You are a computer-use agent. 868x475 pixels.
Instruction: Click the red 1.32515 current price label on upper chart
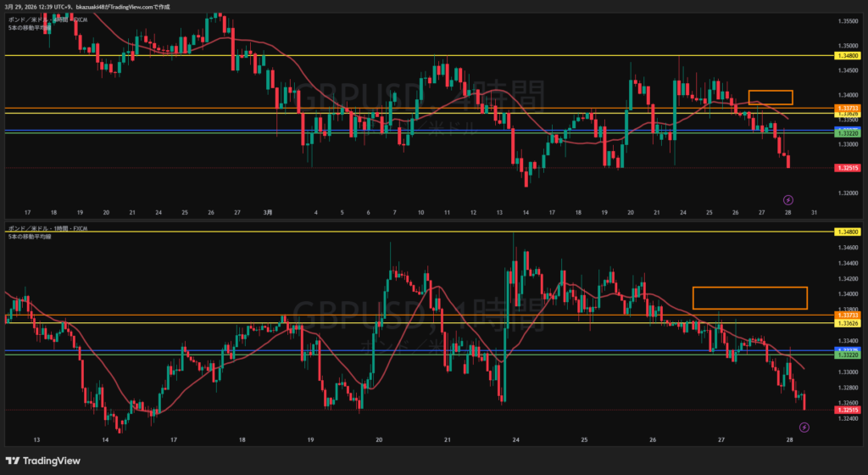coord(847,168)
